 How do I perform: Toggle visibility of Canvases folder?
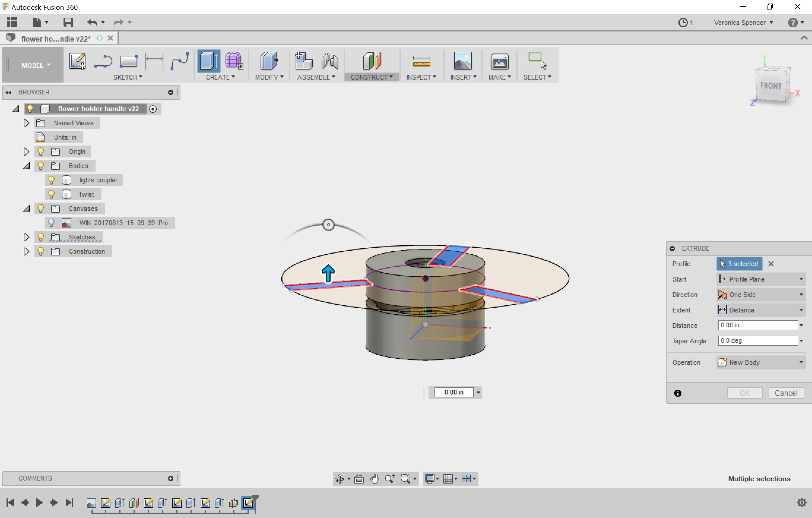click(x=40, y=209)
